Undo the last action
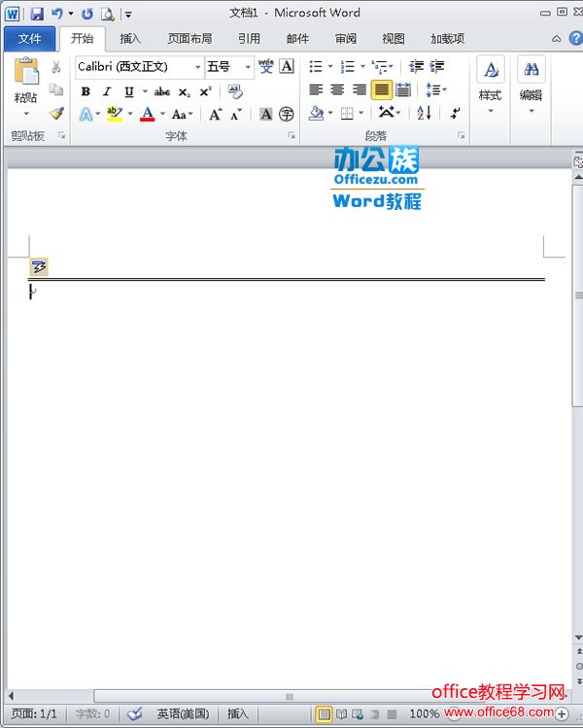Viewport: 583px width, 728px height. (x=57, y=14)
